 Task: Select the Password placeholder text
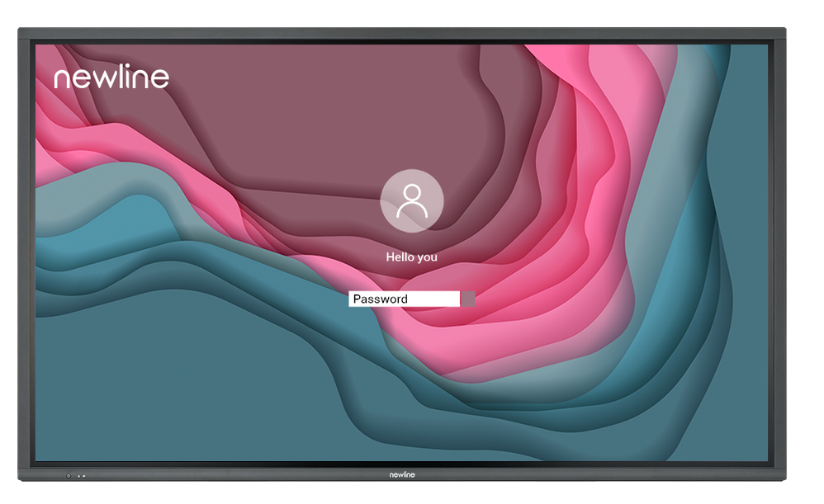(x=381, y=298)
